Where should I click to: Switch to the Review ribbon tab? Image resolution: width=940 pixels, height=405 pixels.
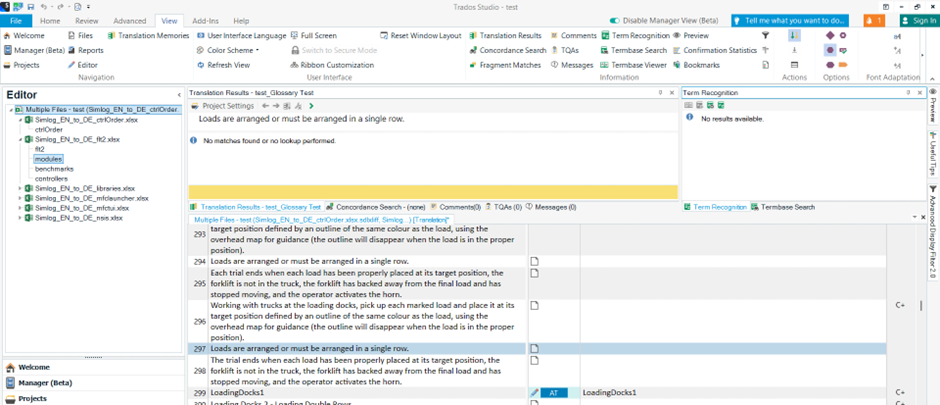(87, 20)
